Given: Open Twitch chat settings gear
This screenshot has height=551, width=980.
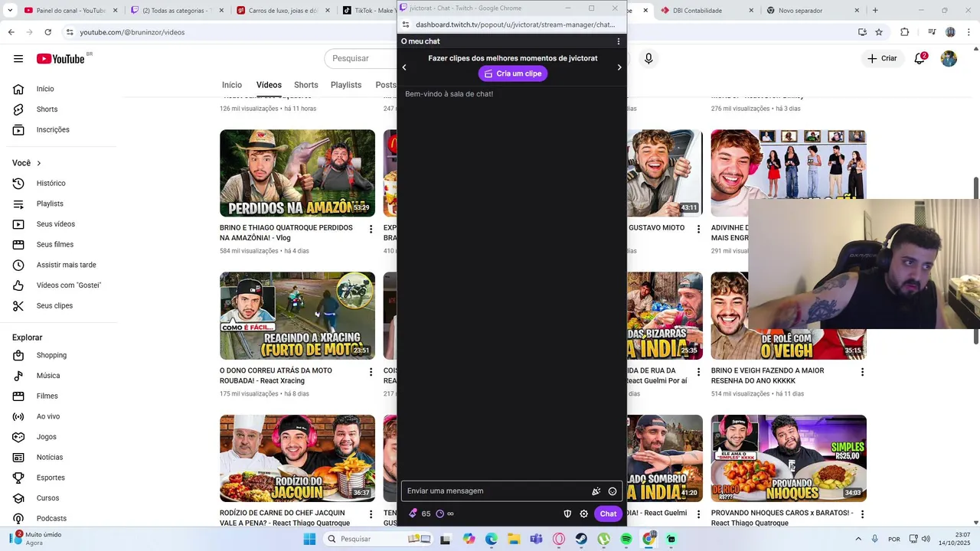Looking at the screenshot, I should (583, 514).
